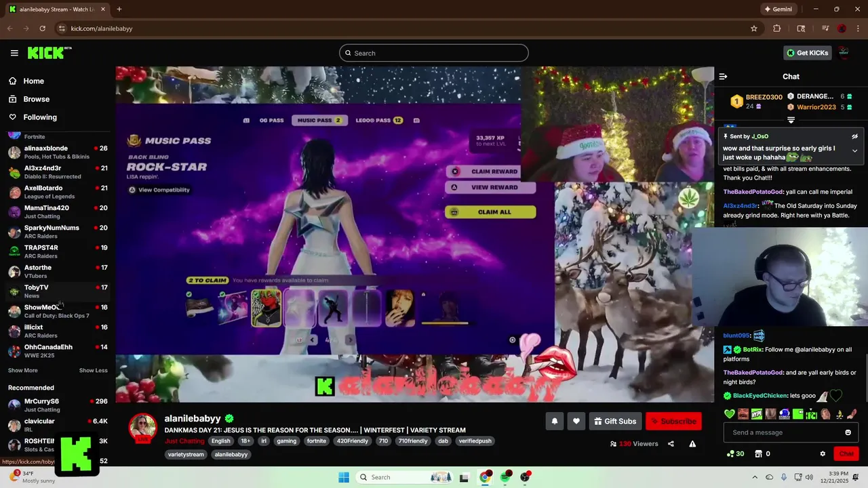Open browser extensions puzzle icon
This screenshot has width=868, height=488.
point(777,28)
